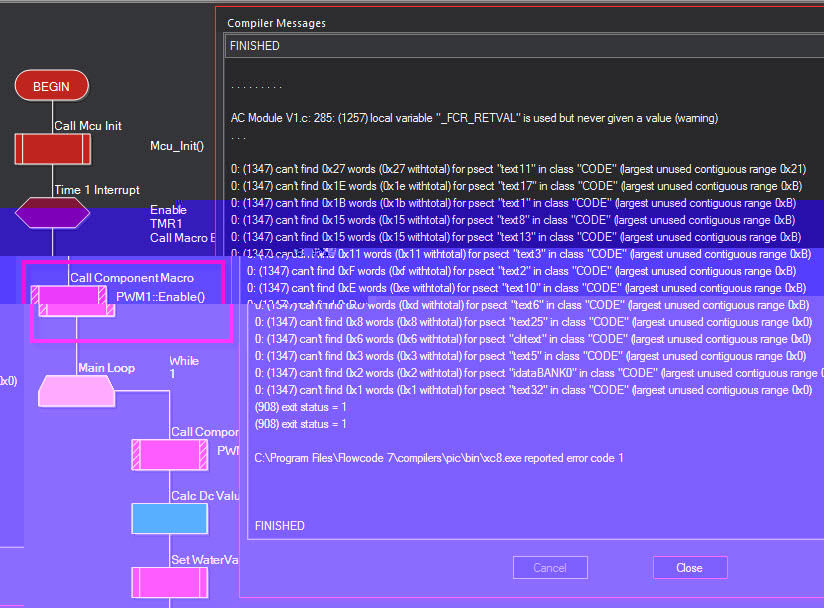Select the error line for psect "idataBANK0"
824x608 pixels.
pos(539,373)
